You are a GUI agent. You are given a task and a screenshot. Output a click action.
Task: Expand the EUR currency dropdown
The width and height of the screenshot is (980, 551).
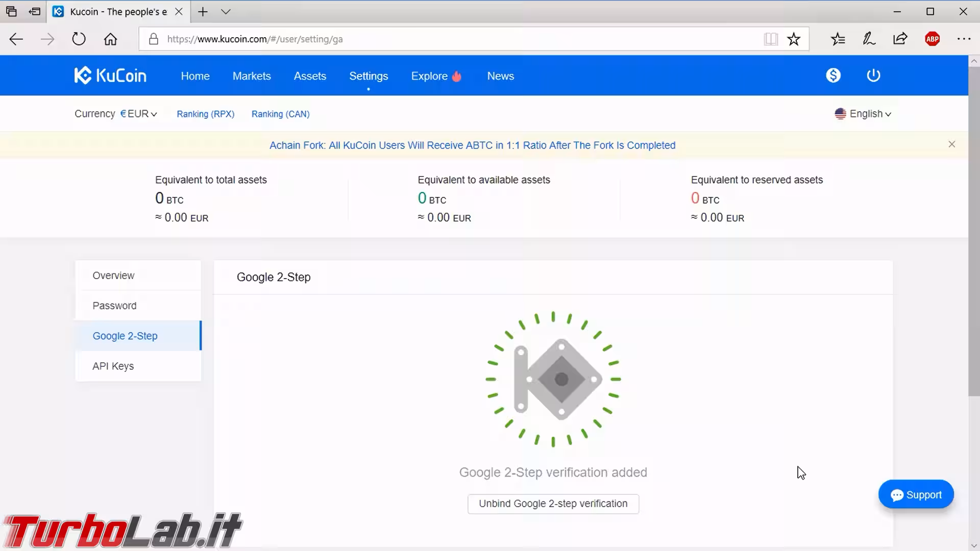click(139, 114)
